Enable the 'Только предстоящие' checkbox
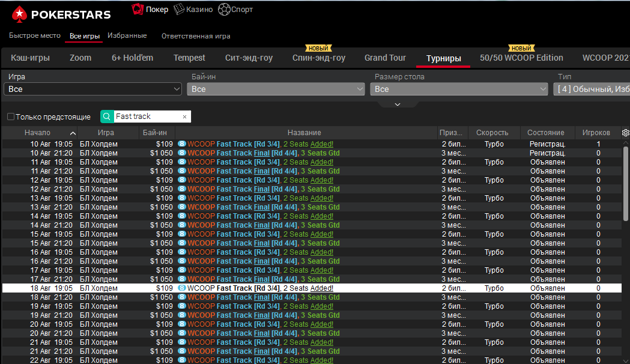The image size is (630, 364). point(11,117)
